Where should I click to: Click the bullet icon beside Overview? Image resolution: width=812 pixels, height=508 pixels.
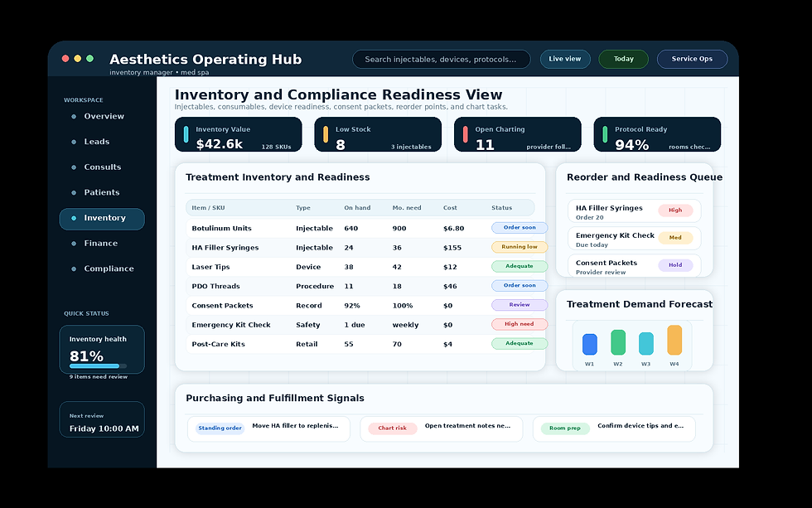(x=74, y=117)
